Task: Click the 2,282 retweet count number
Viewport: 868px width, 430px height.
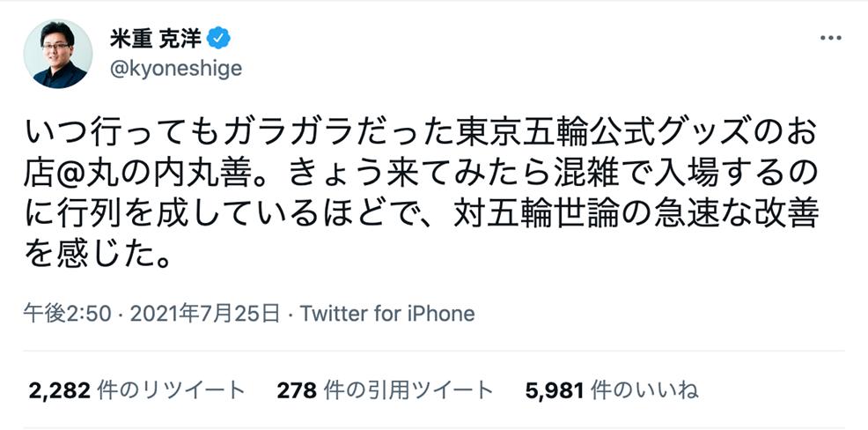Action: (x=56, y=389)
